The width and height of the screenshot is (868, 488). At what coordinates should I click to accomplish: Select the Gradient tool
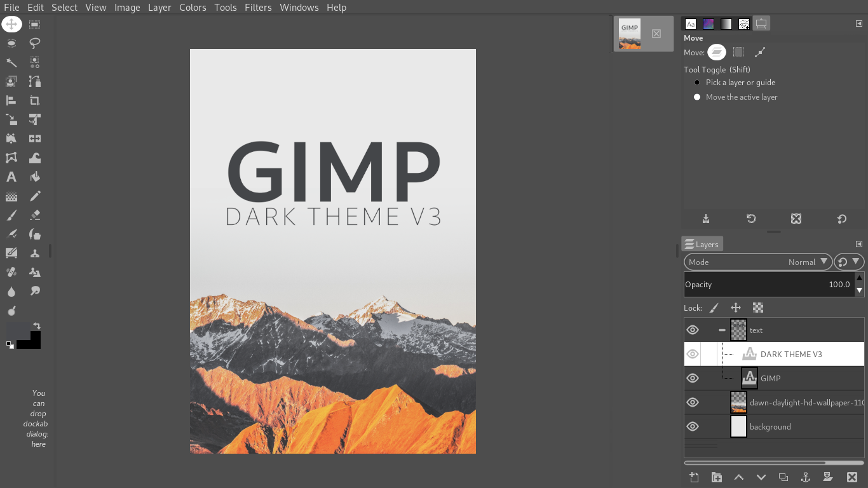[x=11, y=196]
